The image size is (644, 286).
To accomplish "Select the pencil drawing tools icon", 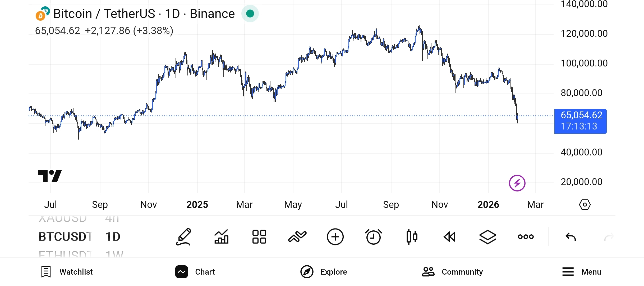I will coord(184,236).
